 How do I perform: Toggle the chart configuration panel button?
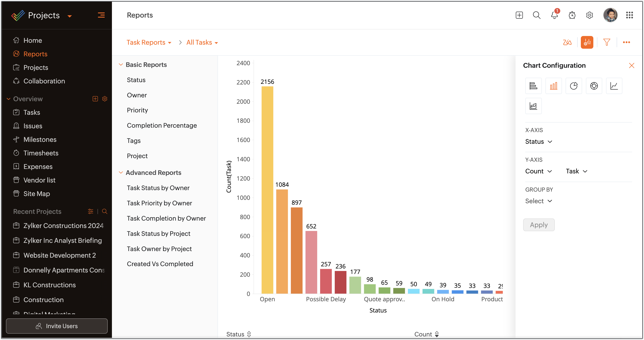[x=587, y=42]
